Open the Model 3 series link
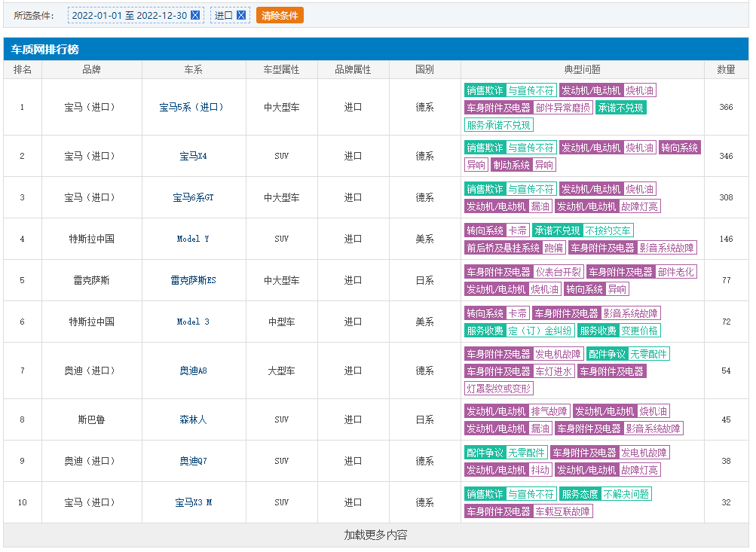 pyautogui.click(x=193, y=322)
